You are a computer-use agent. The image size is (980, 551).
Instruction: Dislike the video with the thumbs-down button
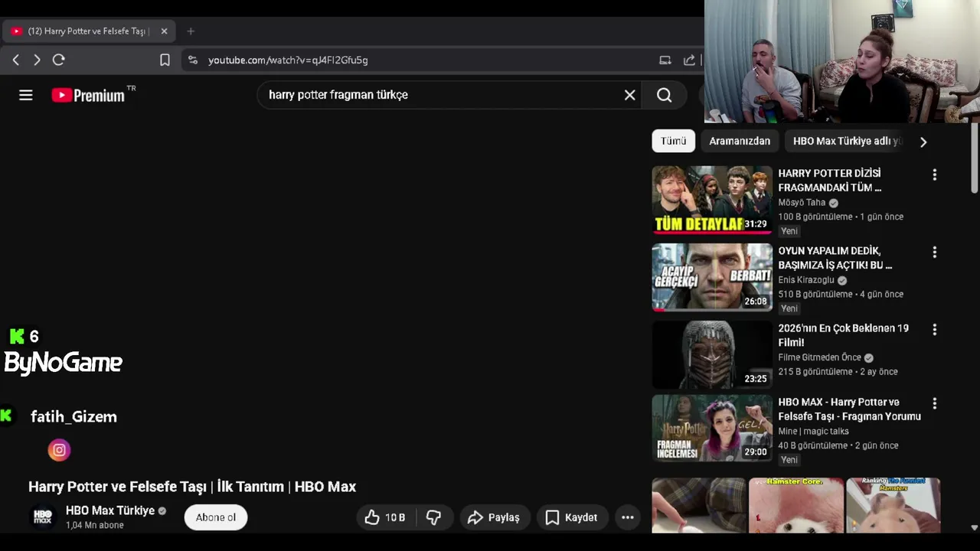point(433,517)
